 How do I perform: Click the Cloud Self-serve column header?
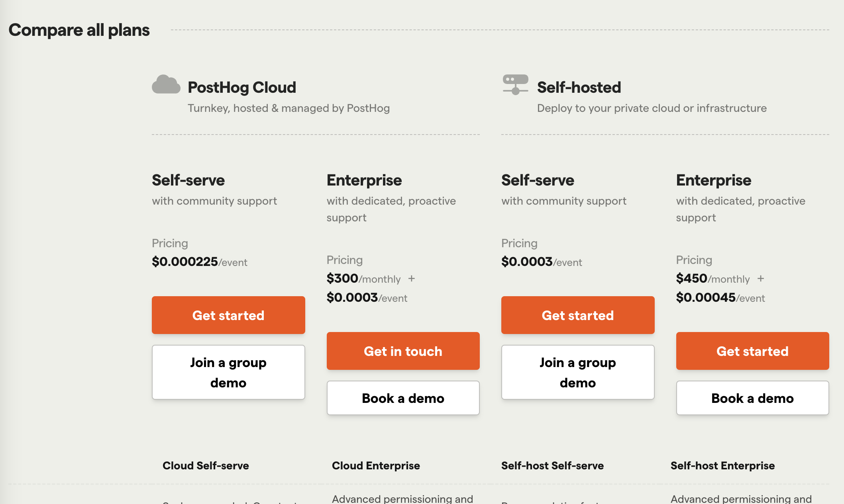point(206,465)
